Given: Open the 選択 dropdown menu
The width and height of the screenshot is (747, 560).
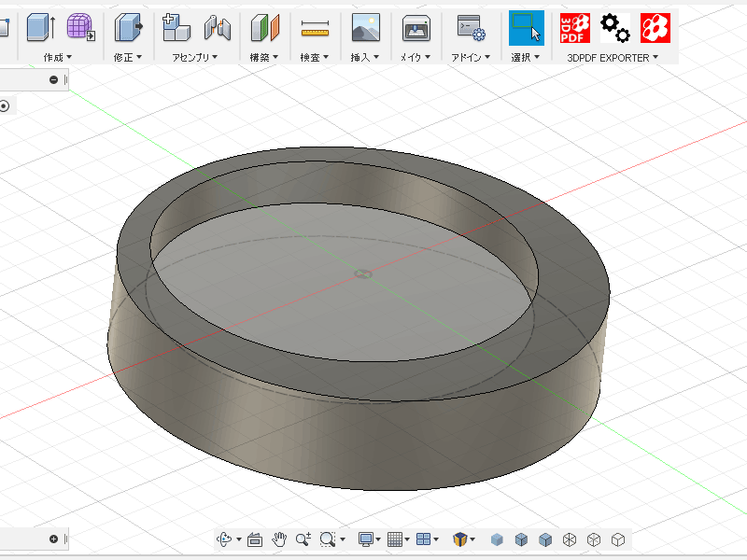Looking at the screenshot, I should 526,57.
